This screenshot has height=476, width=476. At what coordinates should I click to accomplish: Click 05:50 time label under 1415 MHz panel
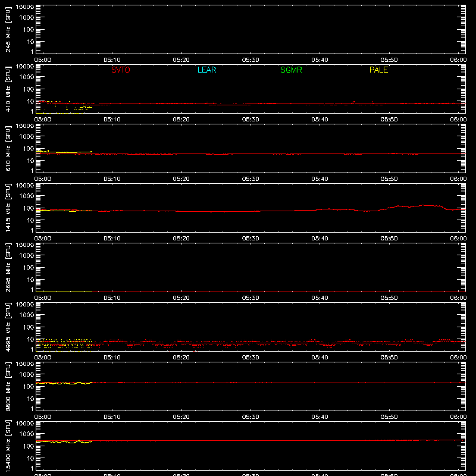(x=389, y=239)
